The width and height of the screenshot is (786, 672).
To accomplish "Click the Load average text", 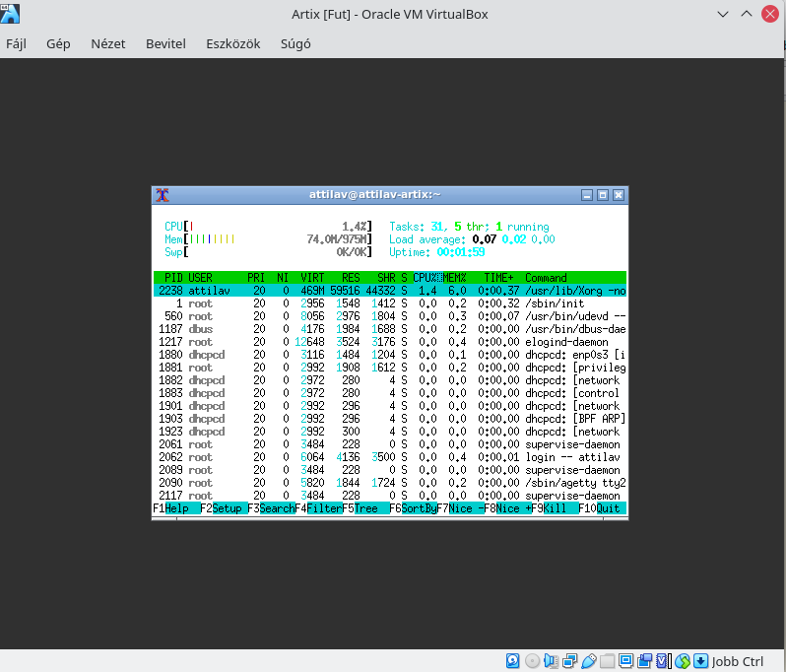I will pyautogui.click(x=472, y=239).
